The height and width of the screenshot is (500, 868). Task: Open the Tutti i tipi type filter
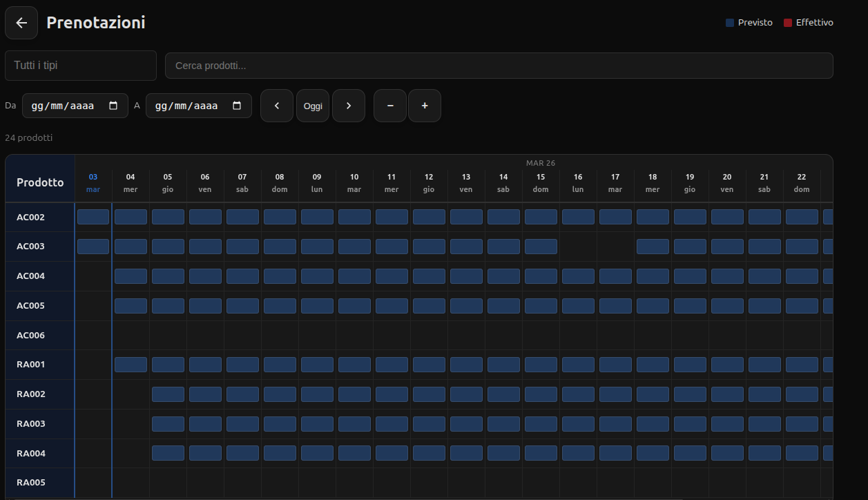[x=81, y=66]
